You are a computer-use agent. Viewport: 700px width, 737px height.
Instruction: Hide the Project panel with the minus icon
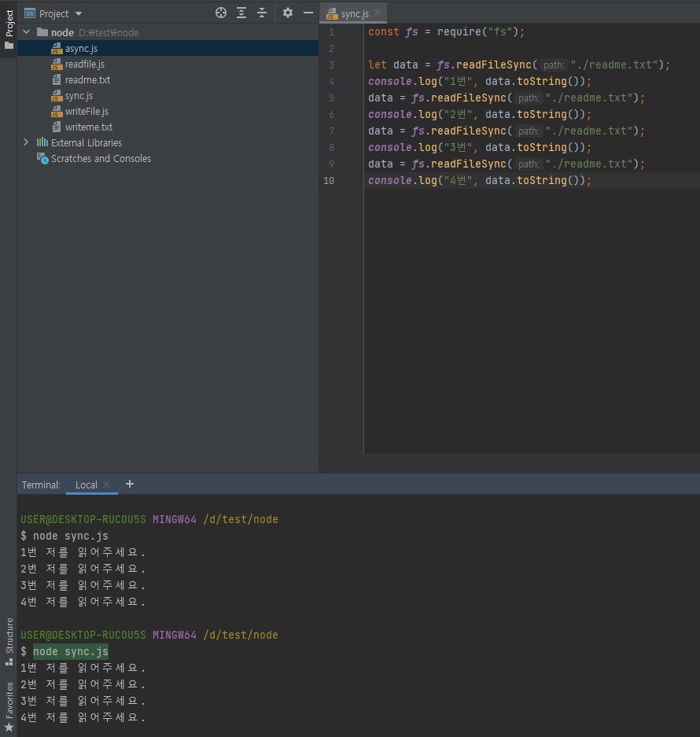point(308,13)
